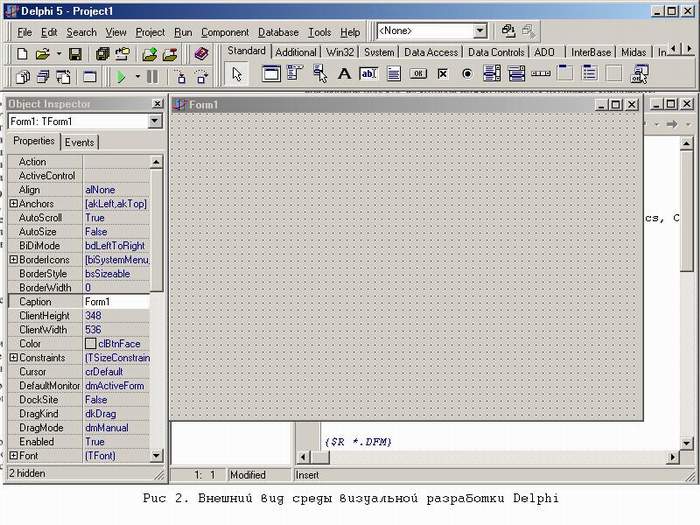This screenshot has width=700, height=525.
Task: Select the ListBox component
Action: (492, 73)
